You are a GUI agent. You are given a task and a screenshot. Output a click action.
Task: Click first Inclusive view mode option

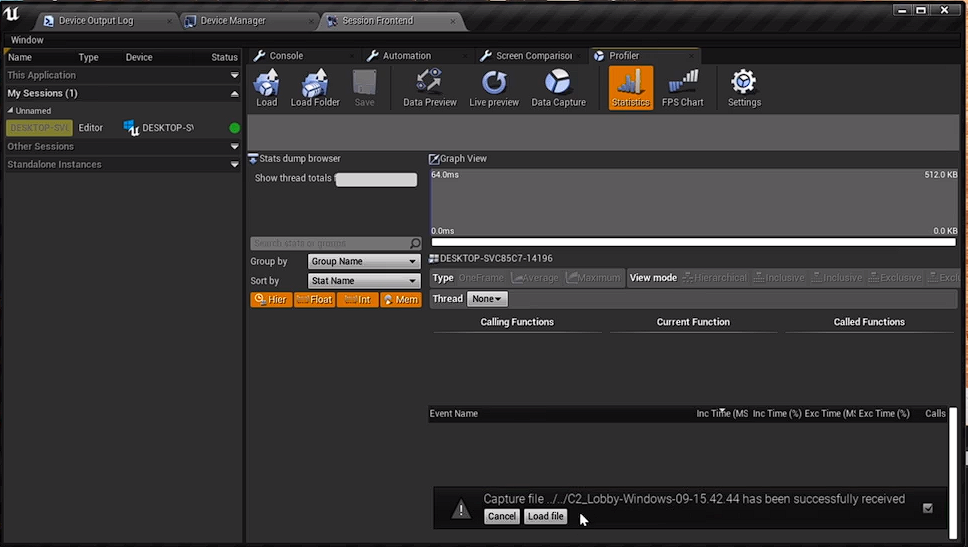[779, 278]
